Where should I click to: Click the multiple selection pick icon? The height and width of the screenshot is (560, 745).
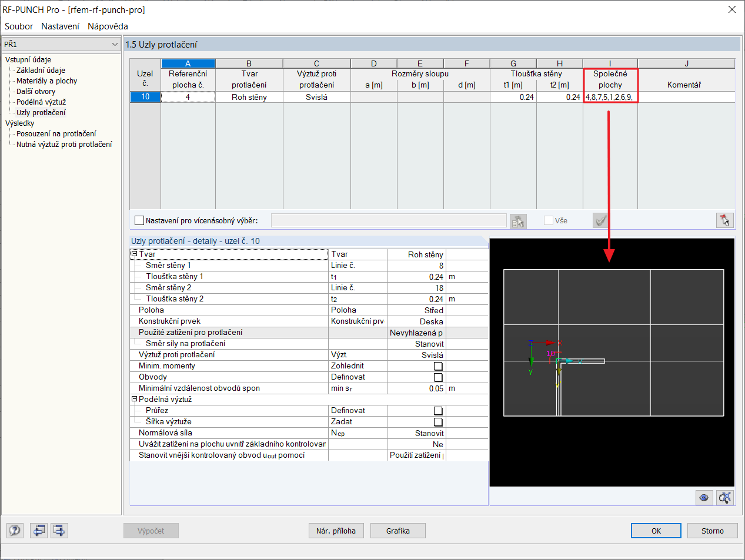(518, 221)
